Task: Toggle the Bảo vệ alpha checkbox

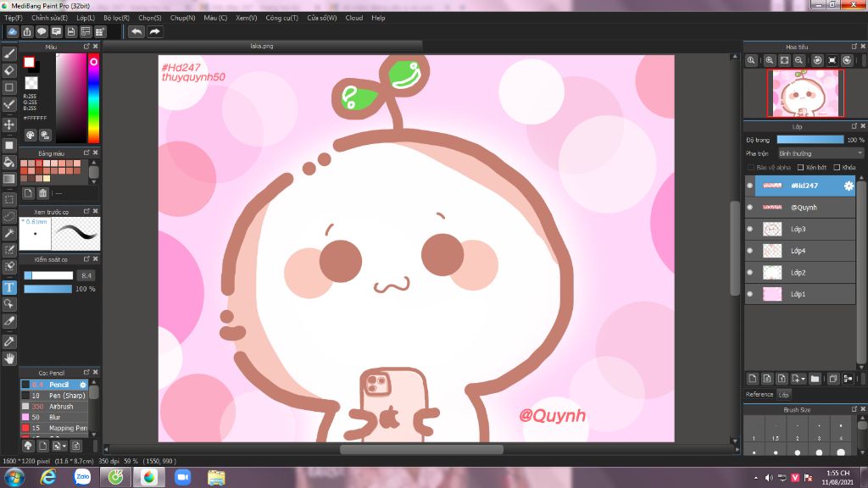Action: point(751,167)
